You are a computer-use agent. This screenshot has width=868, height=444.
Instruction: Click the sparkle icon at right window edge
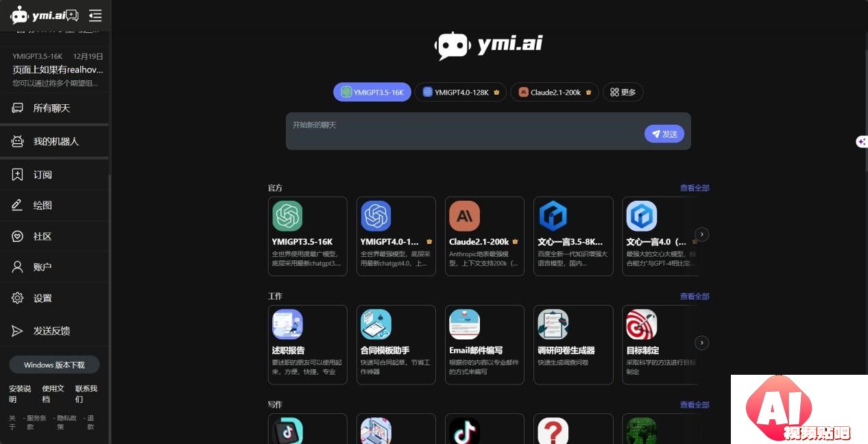[x=861, y=142]
